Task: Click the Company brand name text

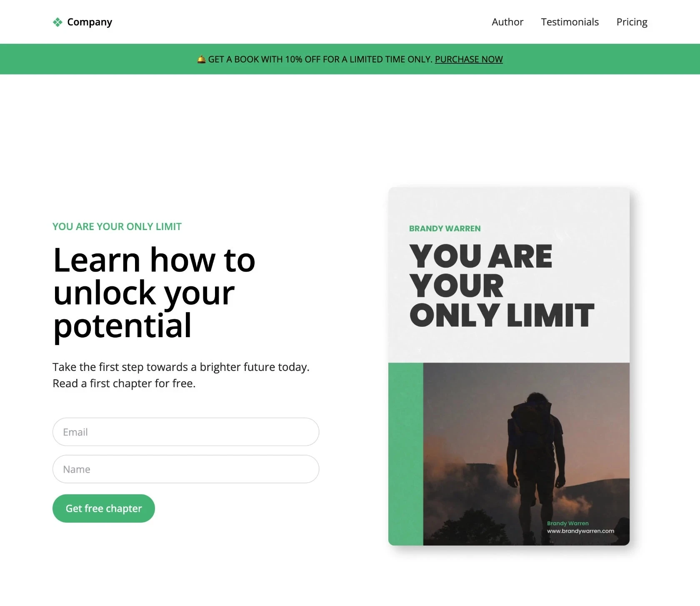Action: 90,22
